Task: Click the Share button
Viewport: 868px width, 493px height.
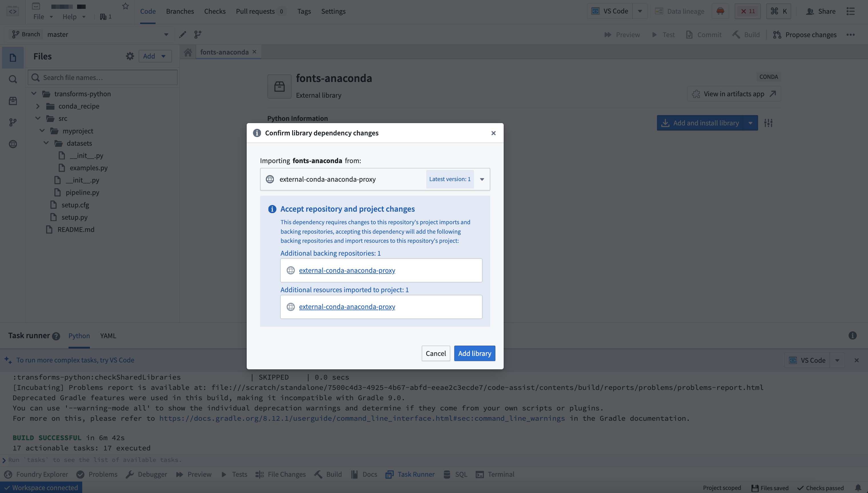Action: coord(821,11)
